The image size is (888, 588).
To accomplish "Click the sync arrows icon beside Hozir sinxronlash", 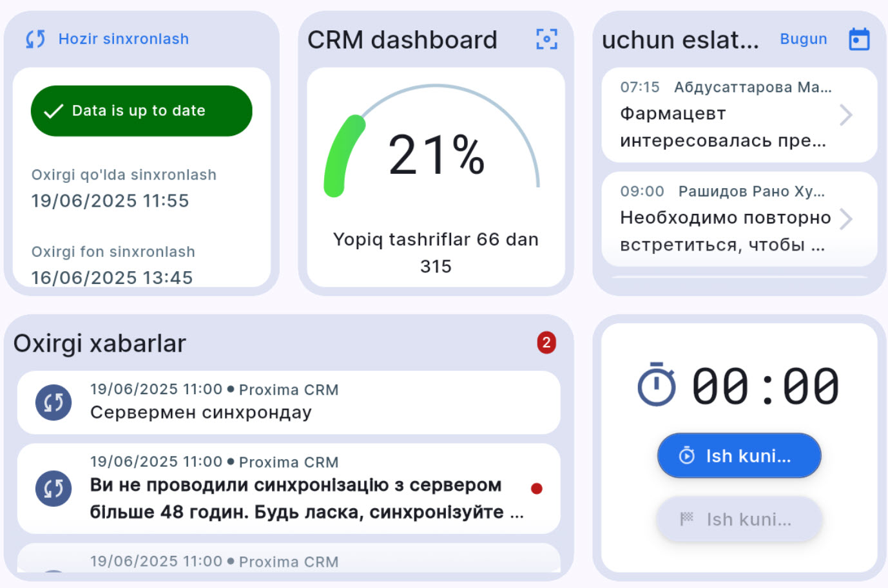I will (35, 39).
